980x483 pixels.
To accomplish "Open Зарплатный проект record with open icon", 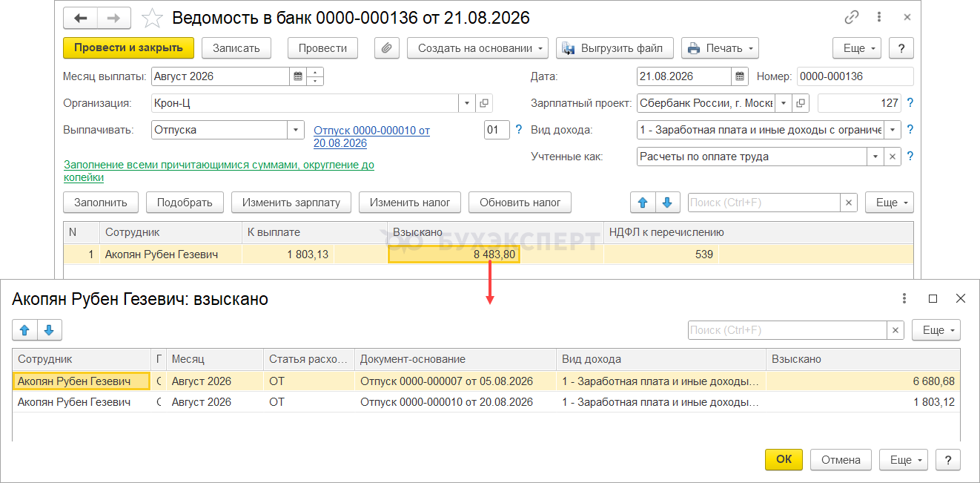I will [801, 103].
